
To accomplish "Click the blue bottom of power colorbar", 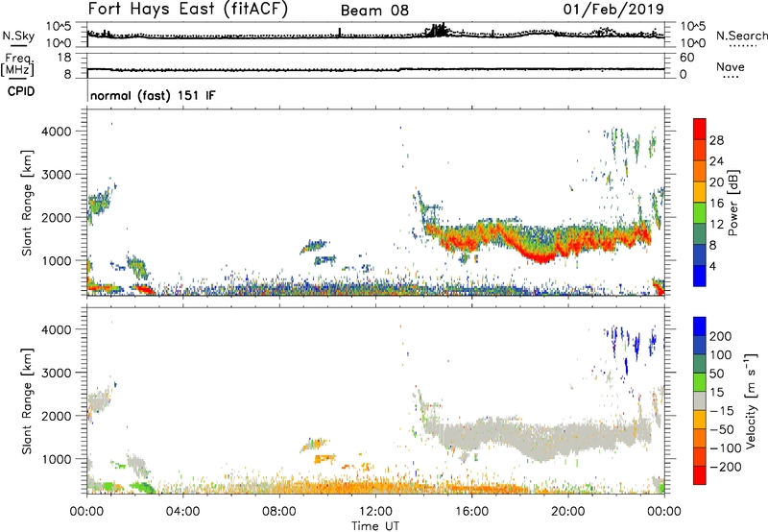I will [700, 276].
